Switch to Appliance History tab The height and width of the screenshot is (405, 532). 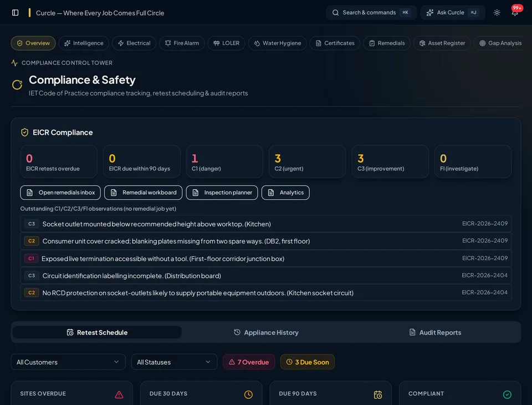(x=266, y=332)
